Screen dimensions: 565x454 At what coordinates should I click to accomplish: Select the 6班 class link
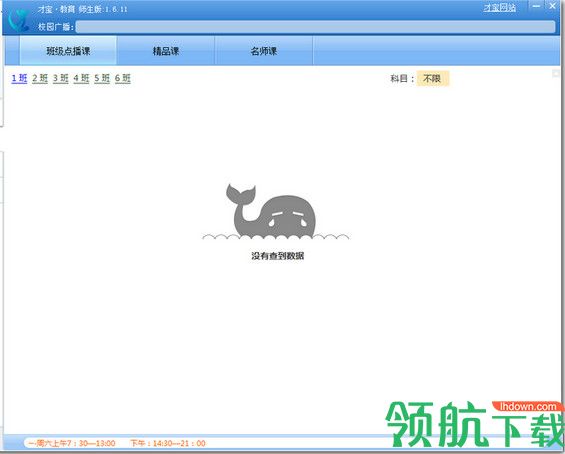tap(123, 78)
